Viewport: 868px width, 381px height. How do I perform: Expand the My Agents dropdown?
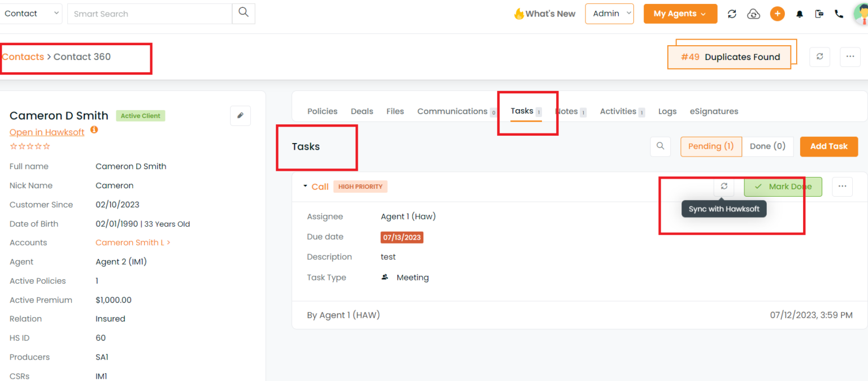(680, 14)
